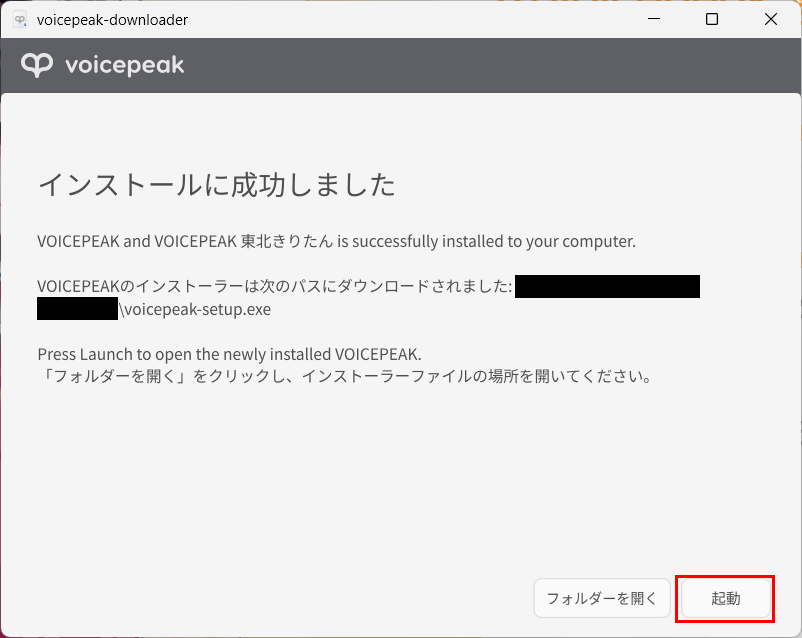Minimize the voicepeak-downloader window
Viewport: 802px width, 638px height.
pyautogui.click(x=654, y=19)
